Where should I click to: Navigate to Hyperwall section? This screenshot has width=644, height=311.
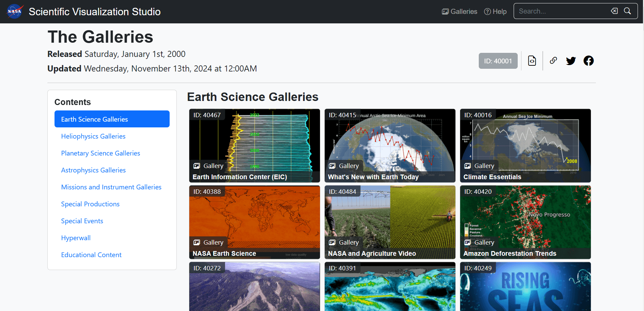pos(76,238)
